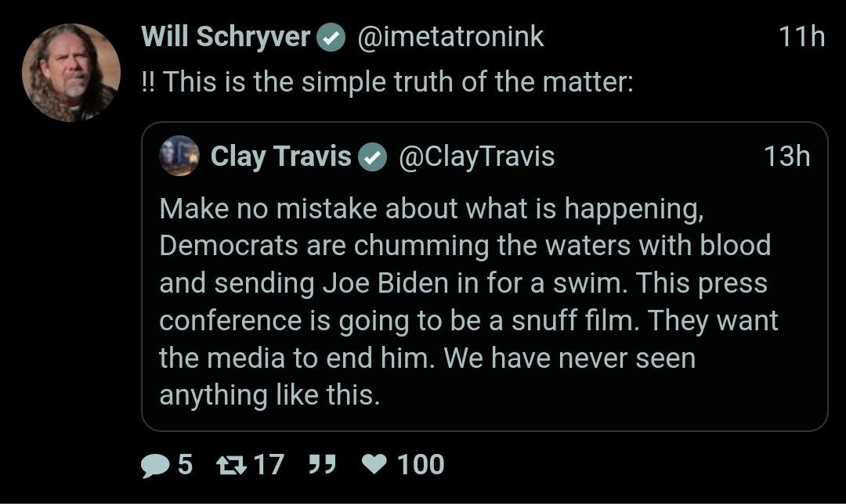The image size is (846, 504).
Task: Click the @imetatronink handle
Action: pos(451,37)
